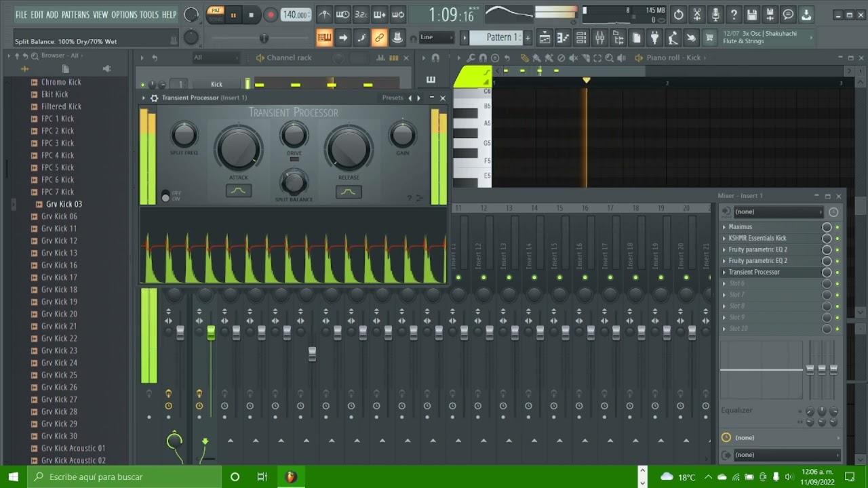The image size is (868, 488).
Task: Toggle the Slot 6 green LED
Action: point(837,283)
